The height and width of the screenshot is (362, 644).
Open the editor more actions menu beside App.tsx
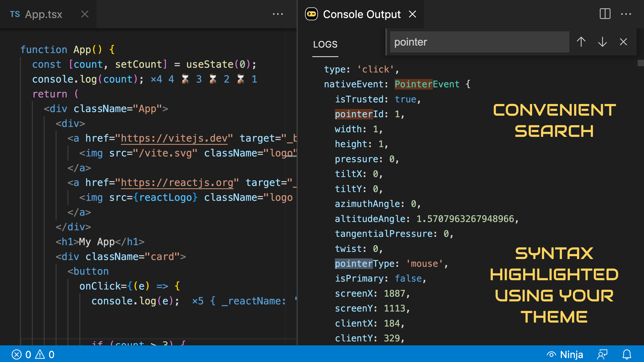pos(278,14)
